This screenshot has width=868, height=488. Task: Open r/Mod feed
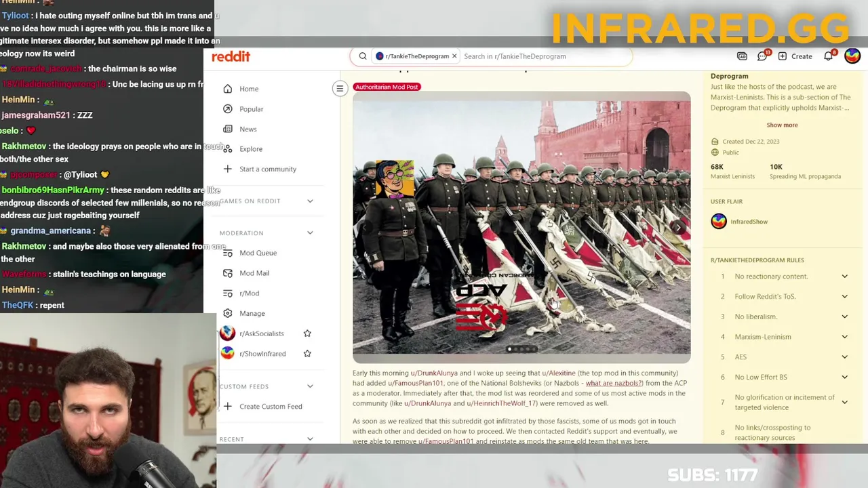point(249,293)
